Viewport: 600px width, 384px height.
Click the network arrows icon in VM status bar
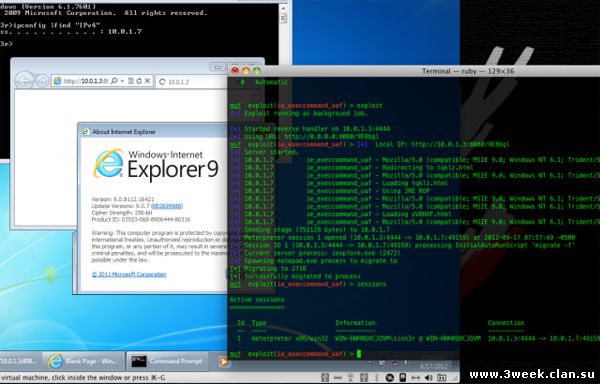click(x=415, y=377)
